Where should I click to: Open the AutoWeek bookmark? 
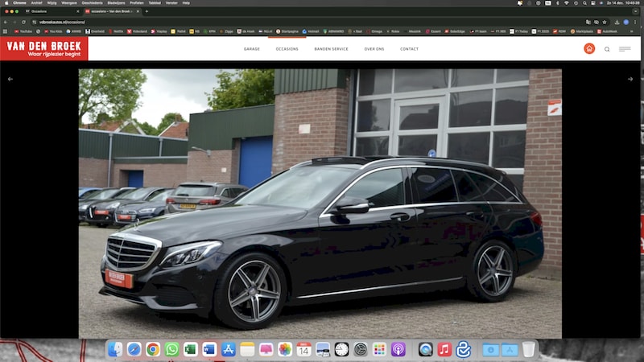pos(608,31)
